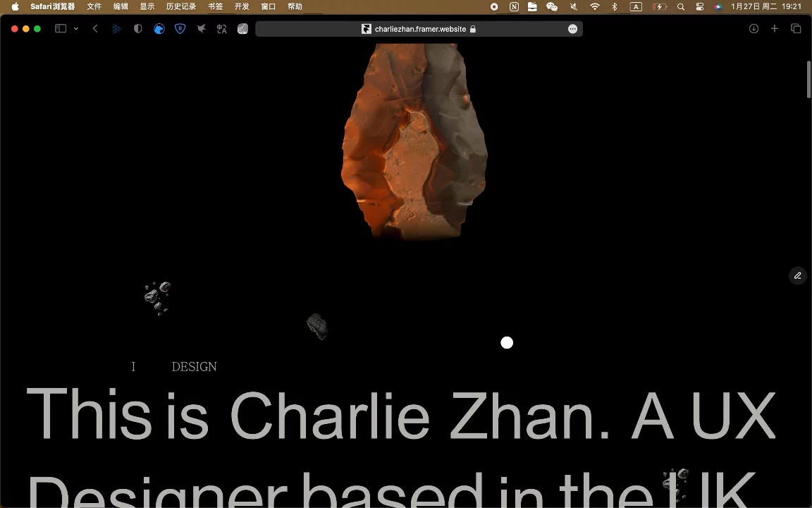The height and width of the screenshot is (508, 812).
Task: Open the Notion menu bar icon
Action: [514, 7]
